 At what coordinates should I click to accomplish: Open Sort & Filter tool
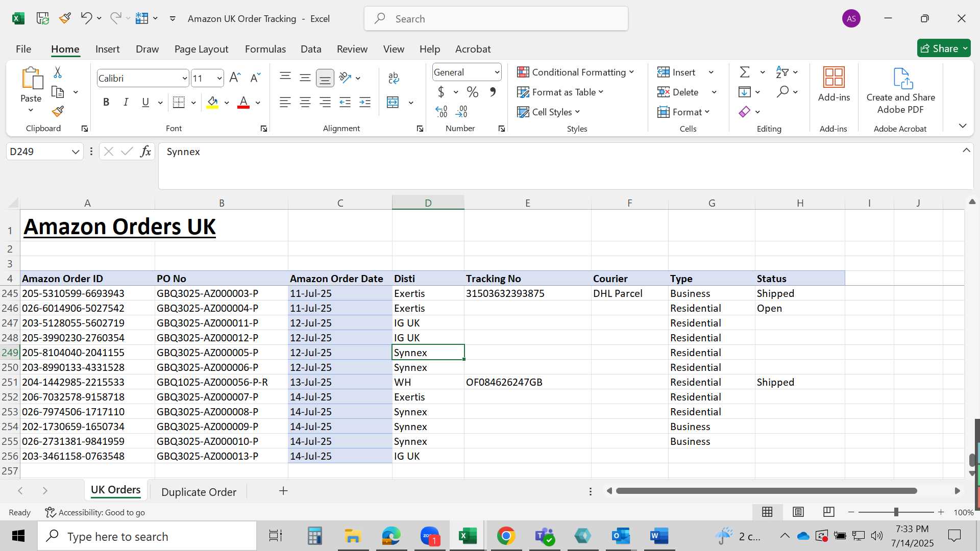pos(782,72)
